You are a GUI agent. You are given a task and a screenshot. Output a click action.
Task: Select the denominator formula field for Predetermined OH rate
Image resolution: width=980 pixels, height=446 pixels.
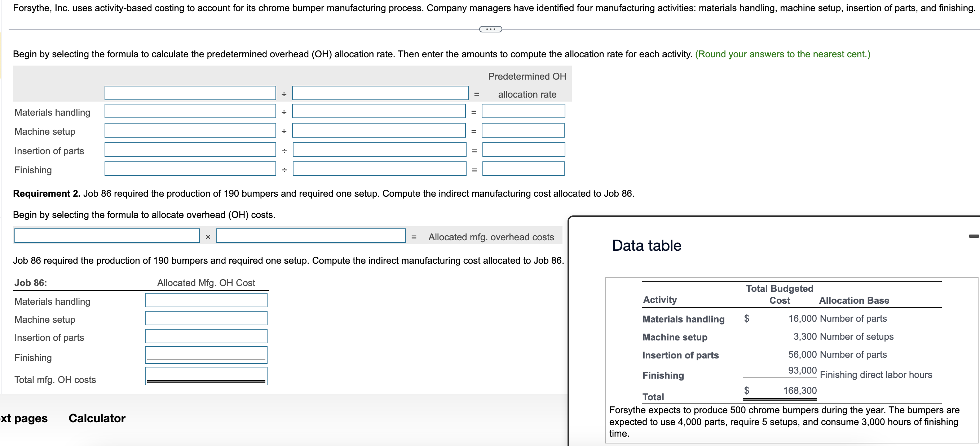pos(380,93)
